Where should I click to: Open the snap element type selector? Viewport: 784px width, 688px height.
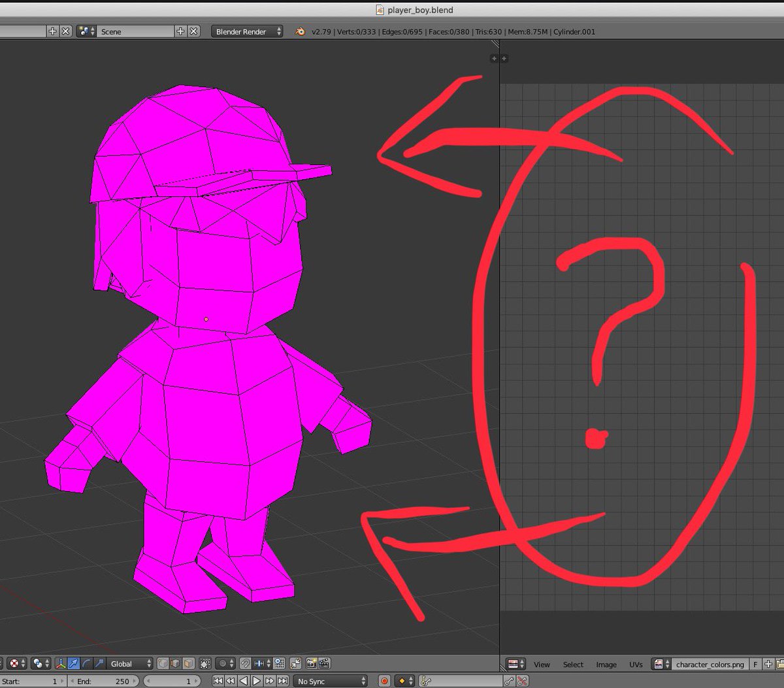[262, 664]
